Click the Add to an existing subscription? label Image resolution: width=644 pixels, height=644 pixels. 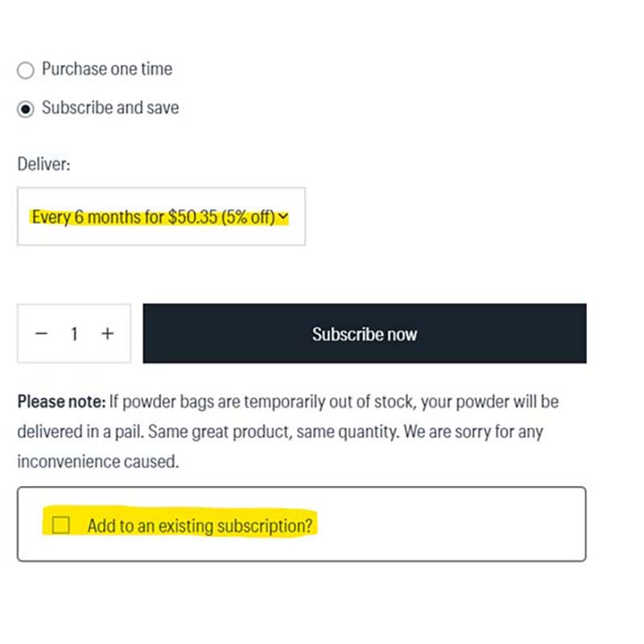(200, 526)
